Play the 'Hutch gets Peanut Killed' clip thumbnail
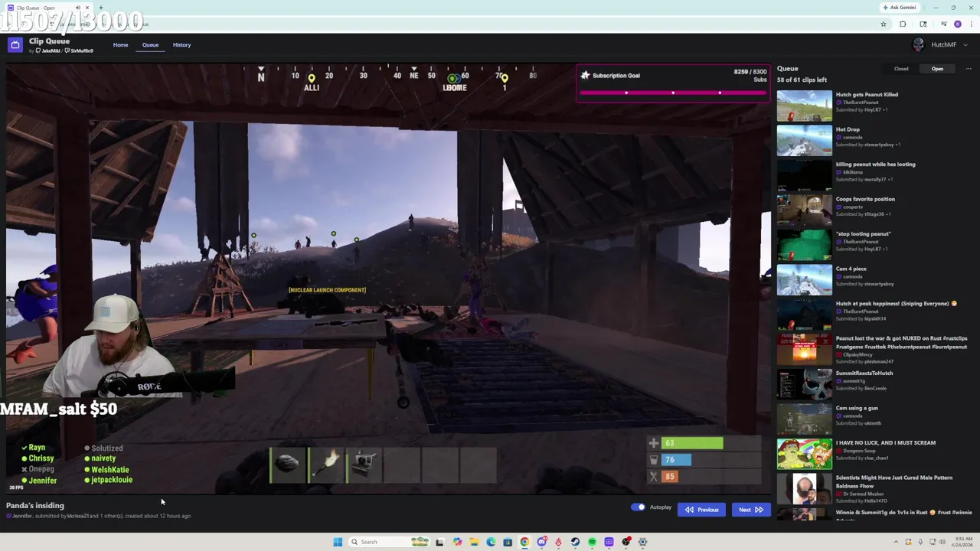 point(805,106)
